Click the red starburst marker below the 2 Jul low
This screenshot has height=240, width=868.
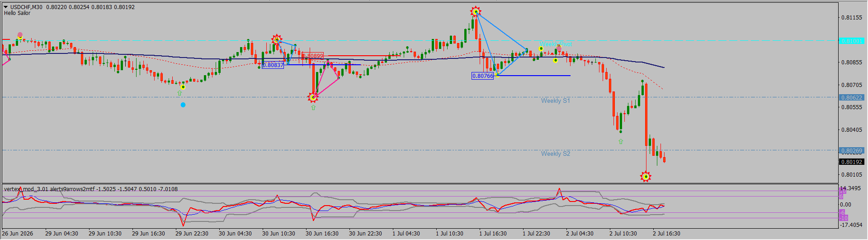tap(646, 177)
